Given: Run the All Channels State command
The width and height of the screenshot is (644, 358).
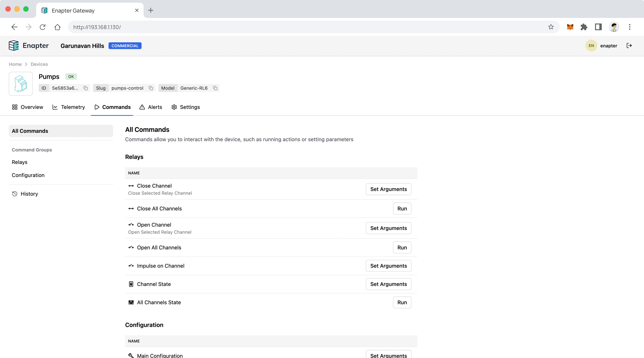Looking at the screenshot, I should tap(402, 303).
